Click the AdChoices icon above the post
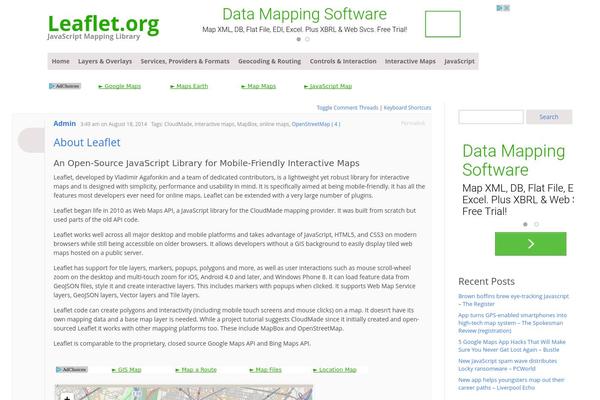Image resolution: width=600 pixels, height=400 pixels. pyautogui.click(x=65, y=86)
